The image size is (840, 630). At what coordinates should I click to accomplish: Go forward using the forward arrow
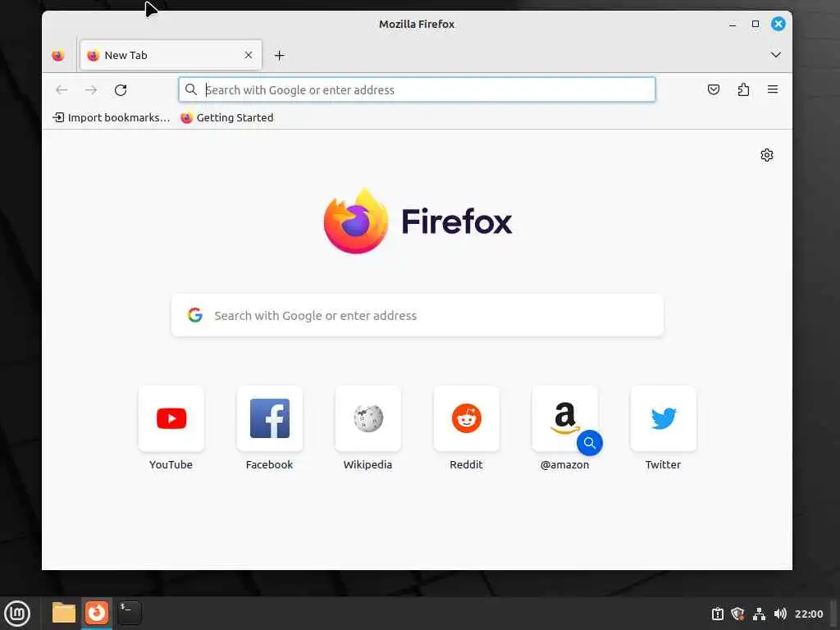[91, 90]
